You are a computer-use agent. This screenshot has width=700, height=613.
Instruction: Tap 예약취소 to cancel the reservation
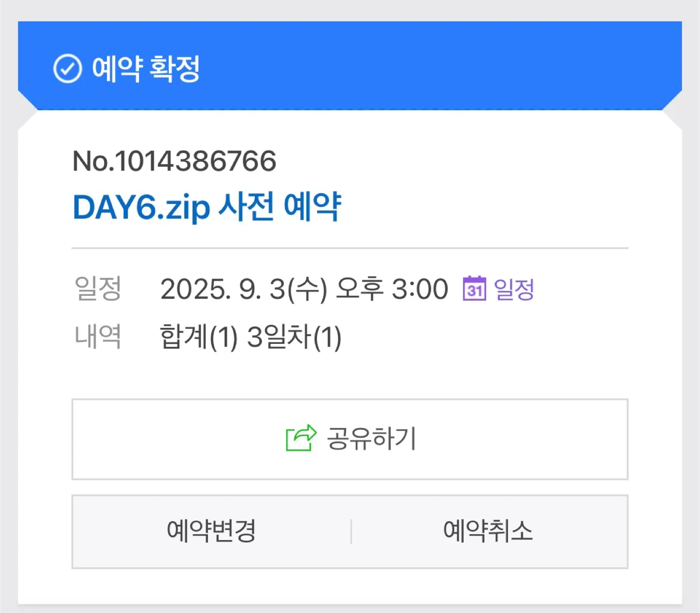point(488,531)
